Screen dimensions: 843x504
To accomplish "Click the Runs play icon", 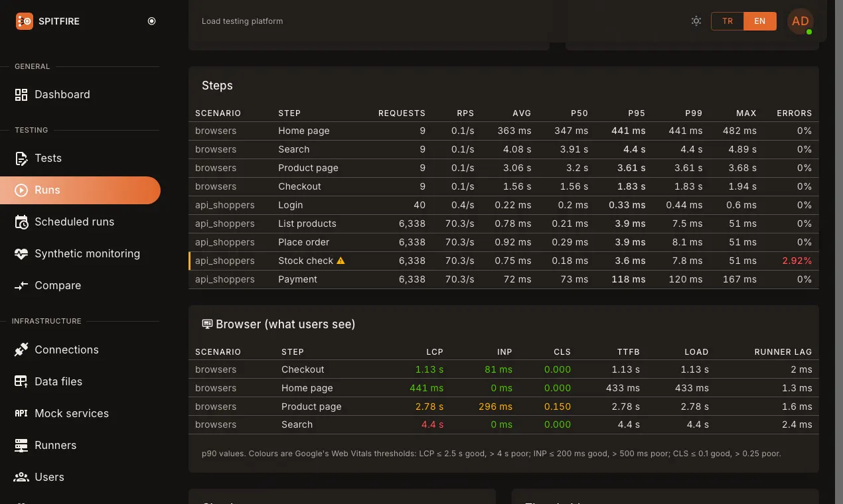I will [21, 190].
